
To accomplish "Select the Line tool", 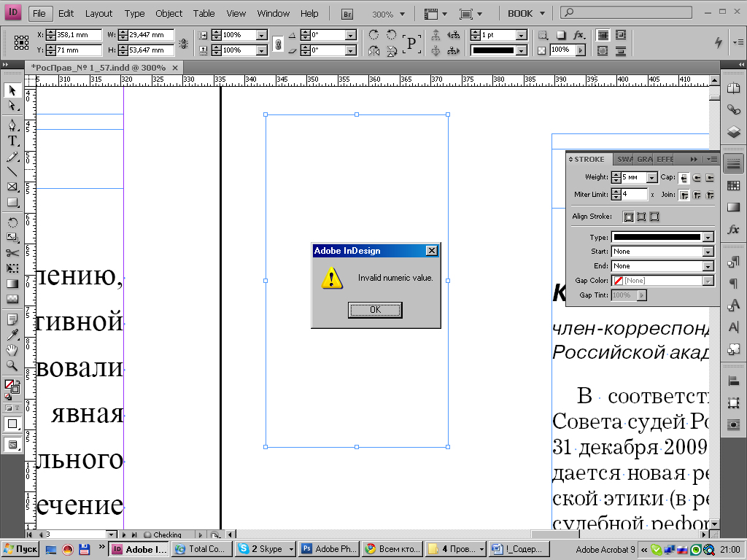I will (12, 172).
